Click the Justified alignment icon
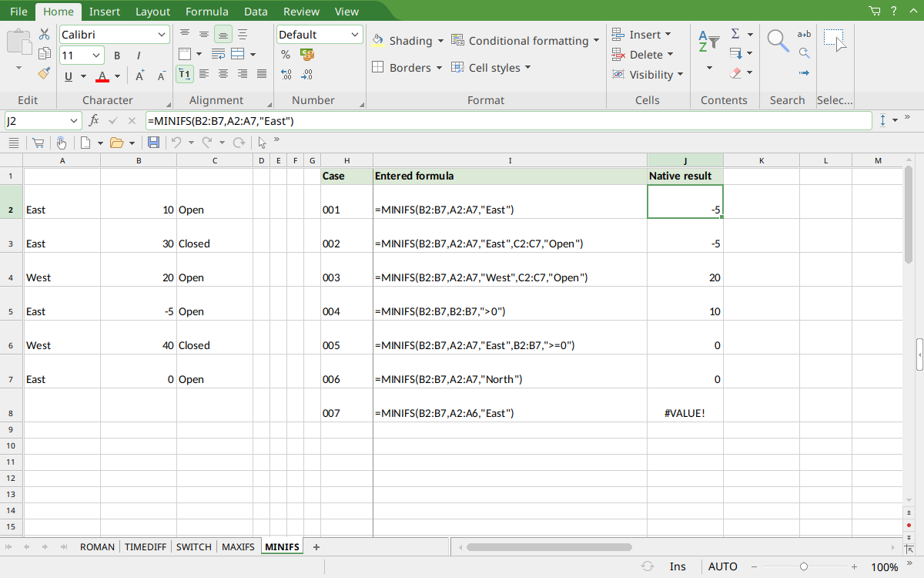 [262, 74]
